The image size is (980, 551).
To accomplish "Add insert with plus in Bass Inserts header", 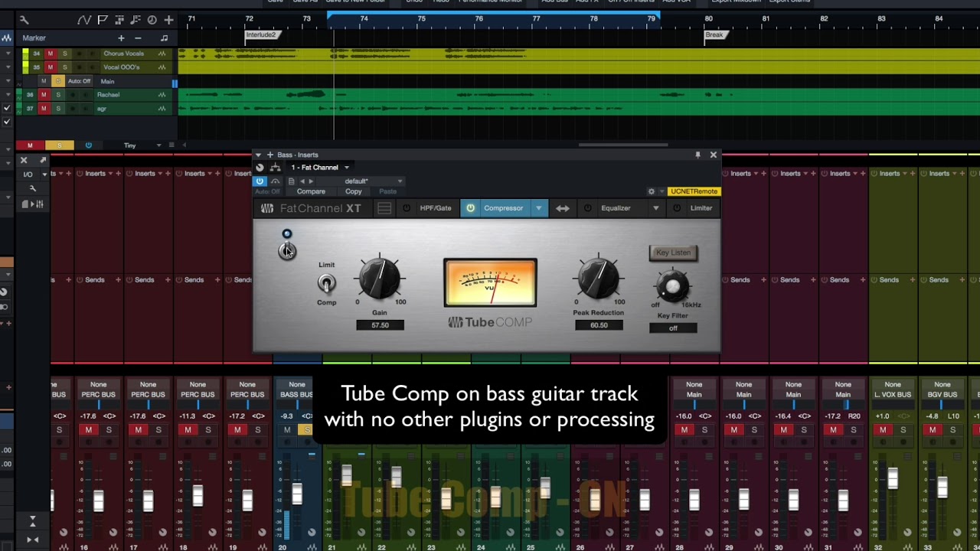I will point(269,155).
